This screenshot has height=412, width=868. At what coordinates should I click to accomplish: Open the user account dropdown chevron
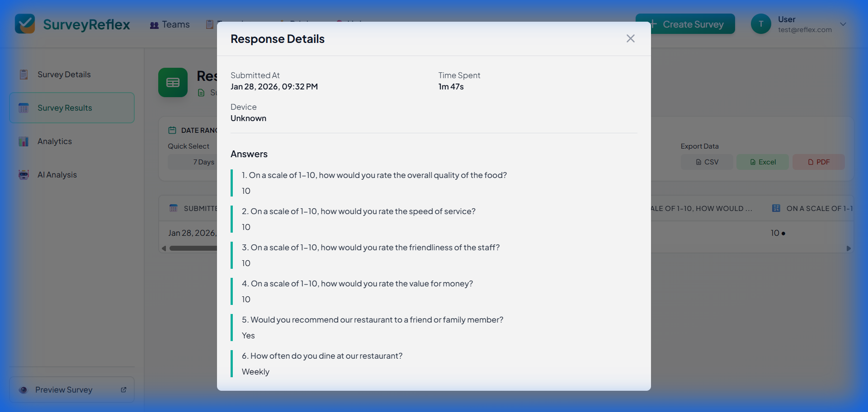point(844,24)
